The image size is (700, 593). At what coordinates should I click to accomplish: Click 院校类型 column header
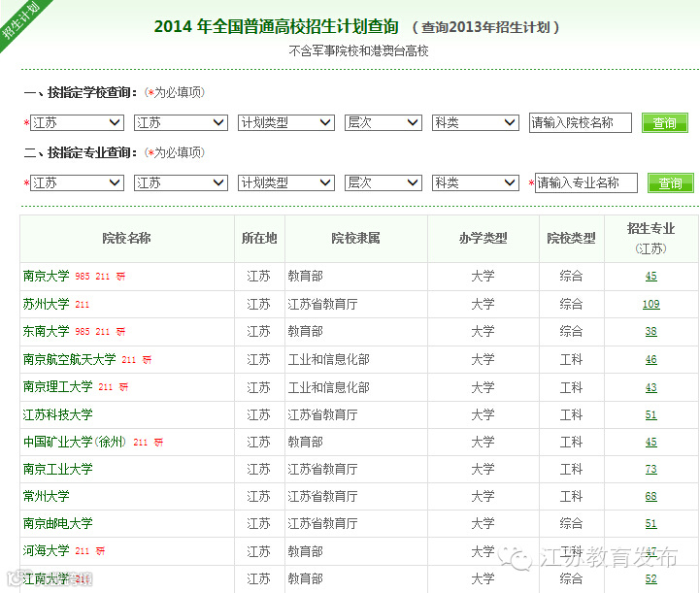572,239
